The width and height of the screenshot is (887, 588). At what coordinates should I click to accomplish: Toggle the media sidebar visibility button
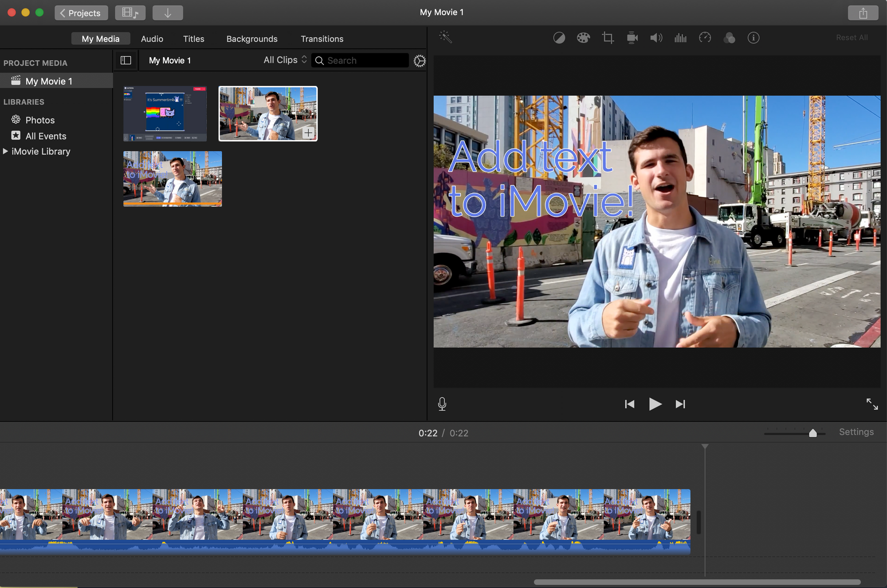coord(126,60)
